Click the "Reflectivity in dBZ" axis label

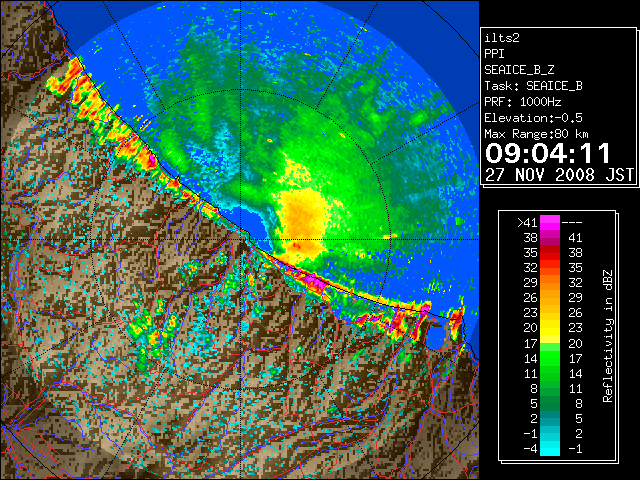(608, 336)
